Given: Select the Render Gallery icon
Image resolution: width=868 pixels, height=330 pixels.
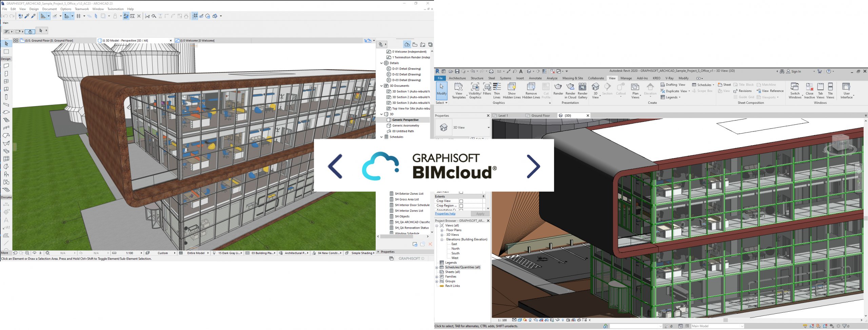Looking at the screenshot, I should pos(583,88).
